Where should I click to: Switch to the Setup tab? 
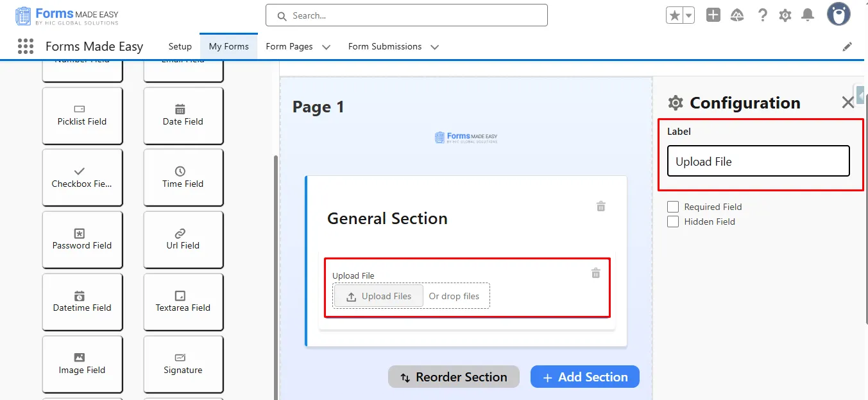click(x=180, y=46)
